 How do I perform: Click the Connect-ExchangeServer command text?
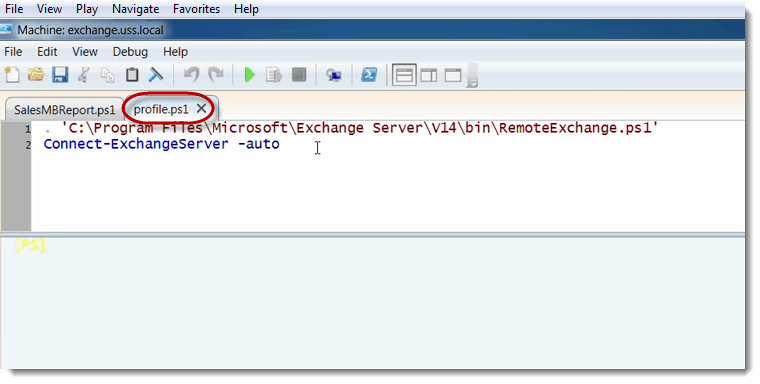coord(136,144)
